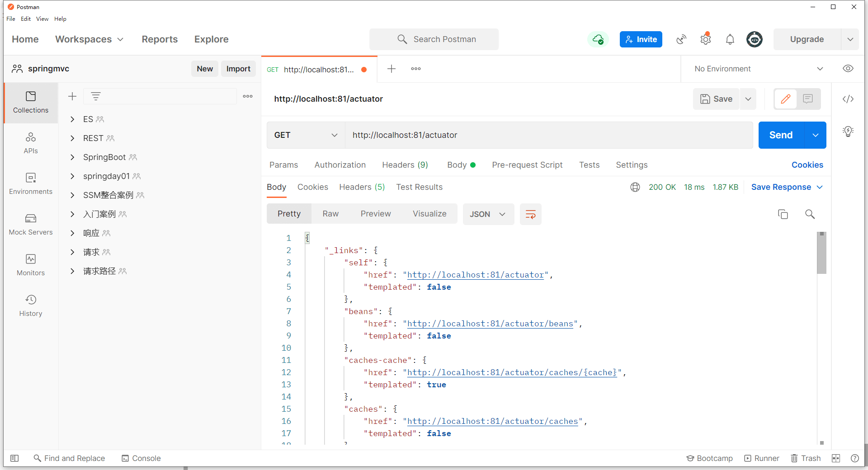Click the Send button
This screenshot has height=470, width=868.
point(781,135)
